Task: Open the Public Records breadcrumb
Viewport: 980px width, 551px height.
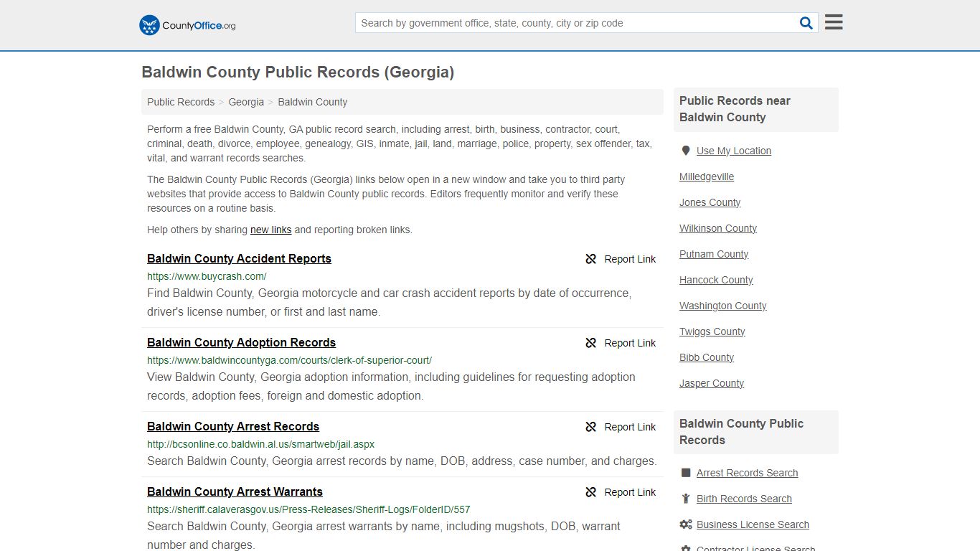Action: (x=181, y=102)
